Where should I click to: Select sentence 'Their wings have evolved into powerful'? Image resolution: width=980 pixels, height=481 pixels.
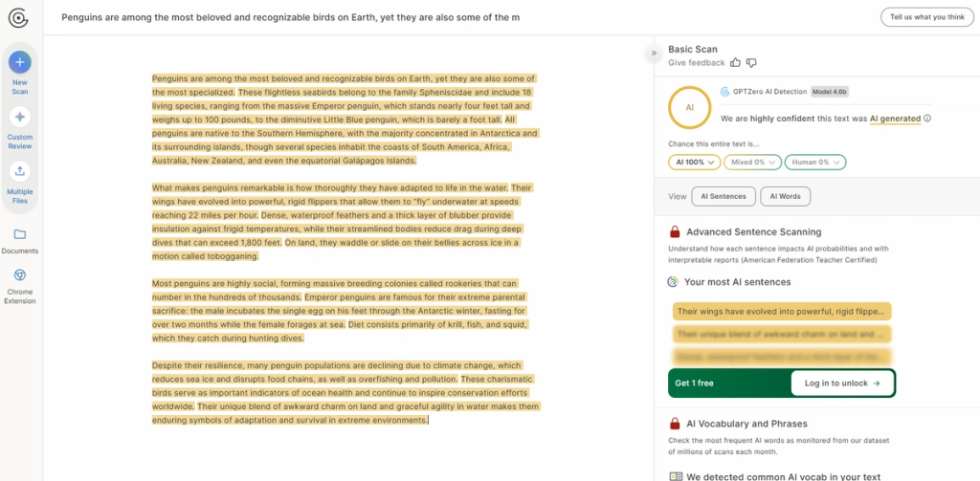point(782,311)
